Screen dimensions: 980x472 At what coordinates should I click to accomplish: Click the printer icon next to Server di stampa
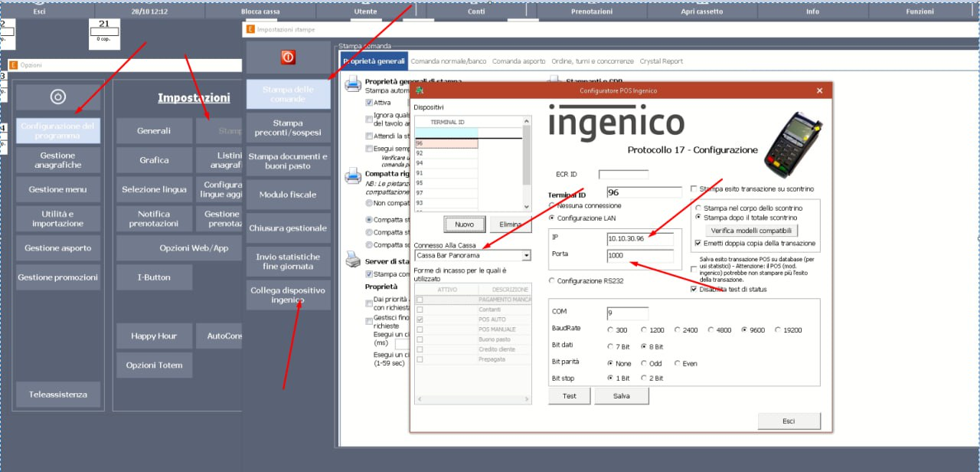coord(353,261)
